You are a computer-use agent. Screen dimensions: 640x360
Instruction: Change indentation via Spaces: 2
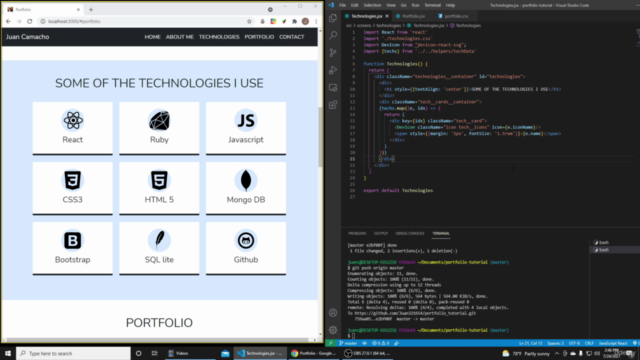[x=556, y=343]
